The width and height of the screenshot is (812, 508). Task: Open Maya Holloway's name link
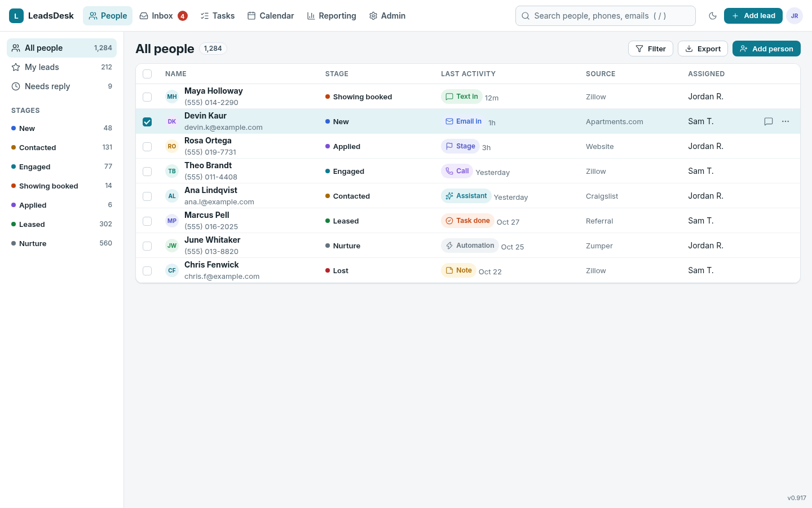pos(214,91)
